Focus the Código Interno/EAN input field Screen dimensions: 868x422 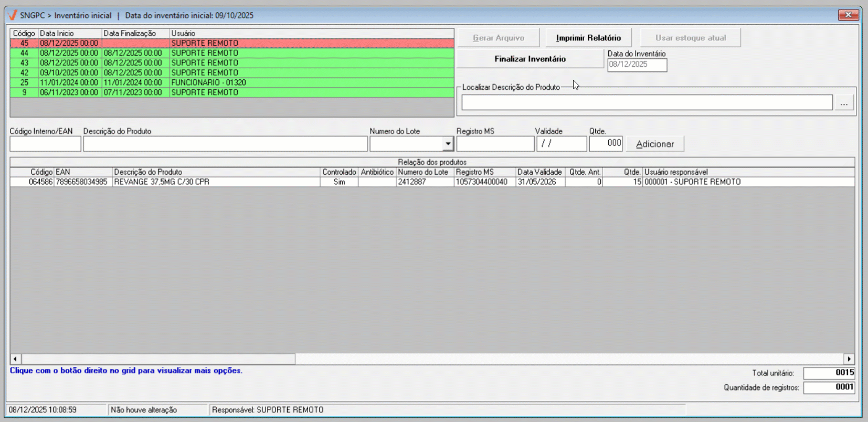tap(45, 144)
